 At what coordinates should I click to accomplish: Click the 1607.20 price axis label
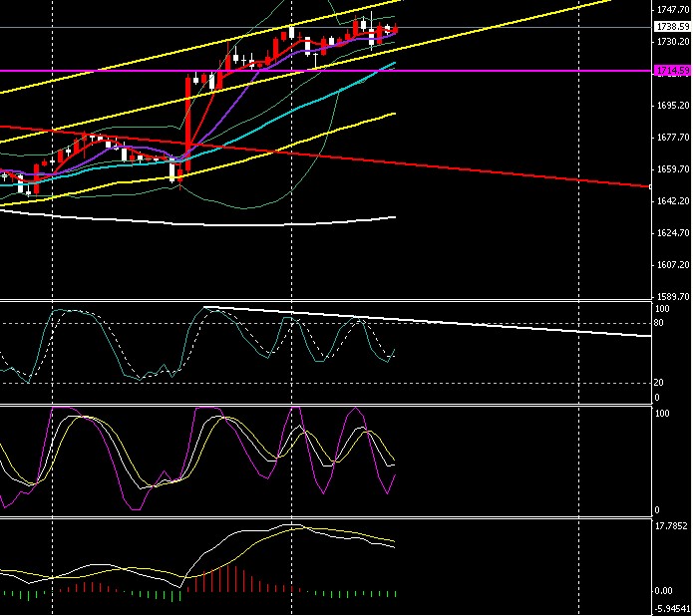673,264
